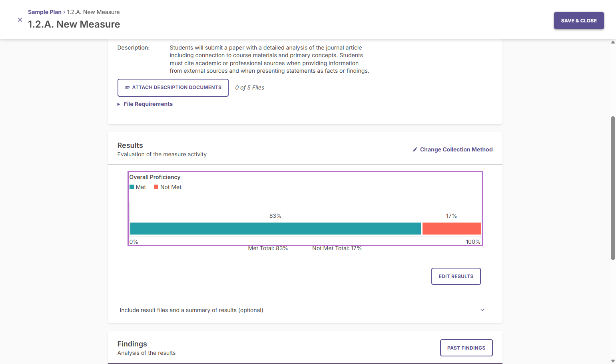Click the 'Findings' section heading
Screen dimensions: 616x364
(x=132, y=344)
